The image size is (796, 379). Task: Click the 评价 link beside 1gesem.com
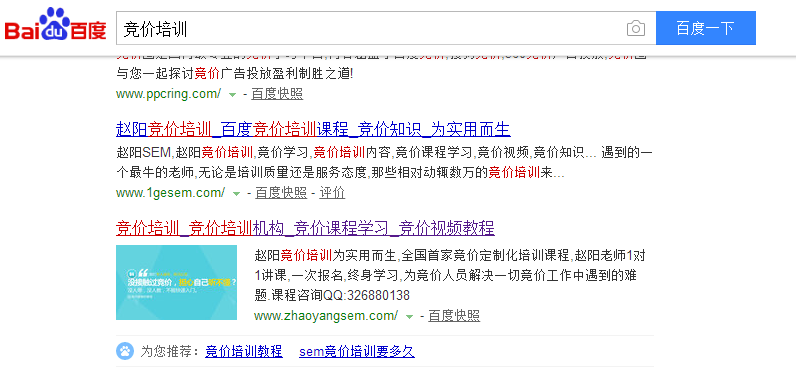pyautogui.click(x=332, y=193)
